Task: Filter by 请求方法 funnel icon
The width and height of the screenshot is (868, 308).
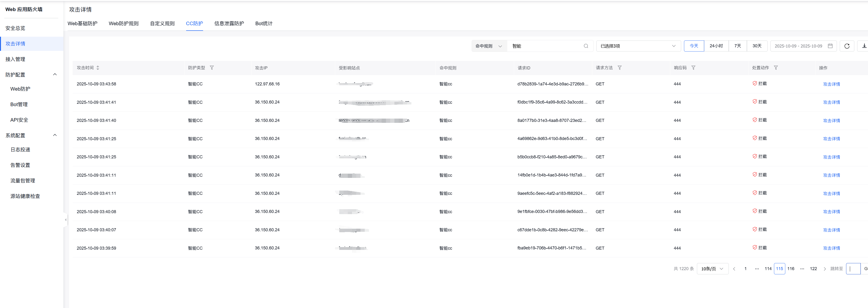Action: [x=619, y=68]
